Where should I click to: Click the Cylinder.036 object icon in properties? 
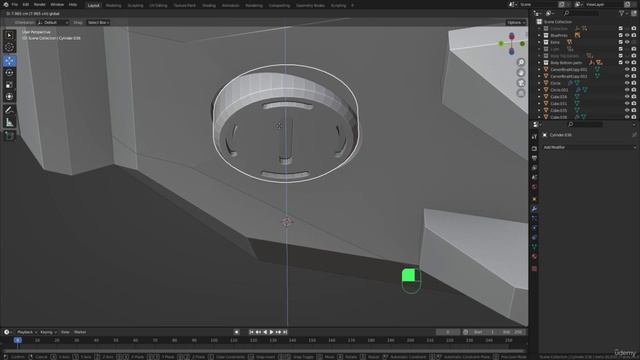(x=544, y=135)
